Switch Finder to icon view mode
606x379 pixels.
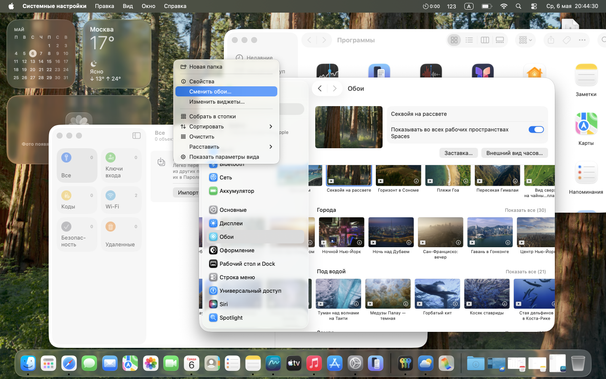454,40
